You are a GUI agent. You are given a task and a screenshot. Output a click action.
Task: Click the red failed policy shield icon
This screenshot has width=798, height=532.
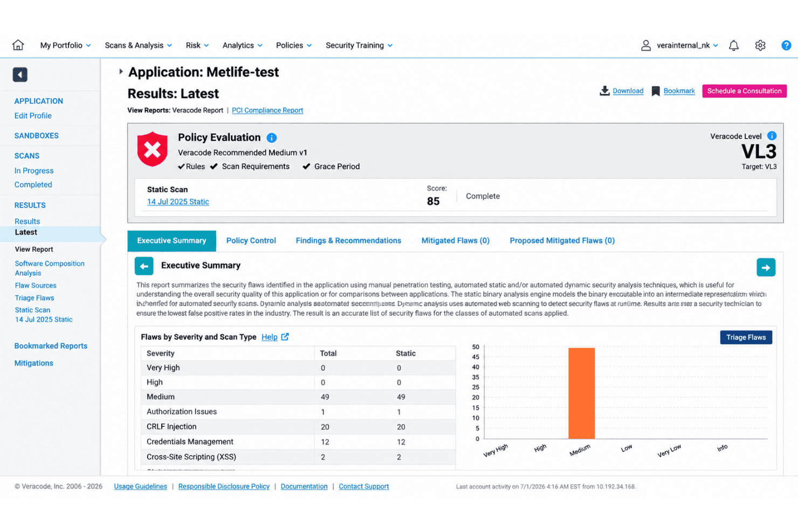click(153, 149)
